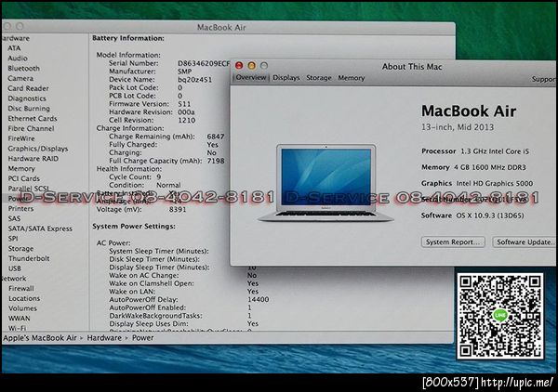Select PCI Cards entry
This screenshot has width=558, height=392.
pos(24,178)
